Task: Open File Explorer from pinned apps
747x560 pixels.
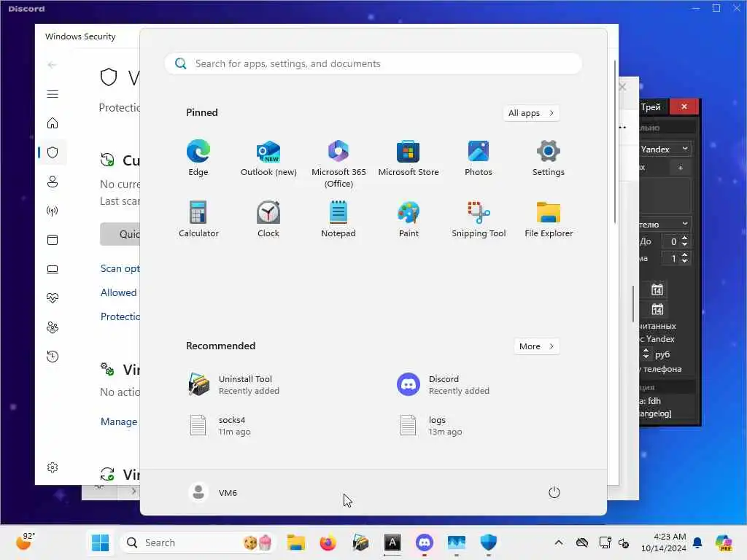Action: (549, 219)
